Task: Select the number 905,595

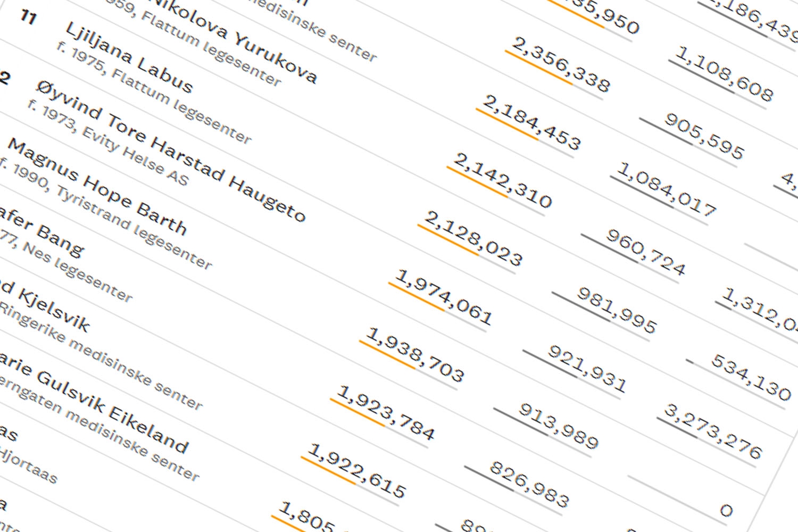Action: pos(704,136)
